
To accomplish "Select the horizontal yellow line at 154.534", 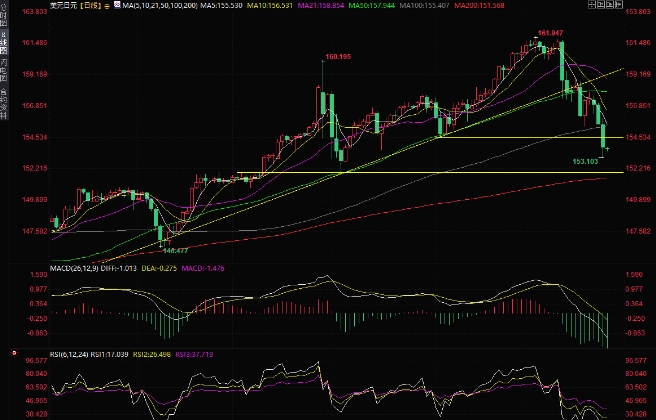I will (x=520, y=137).
